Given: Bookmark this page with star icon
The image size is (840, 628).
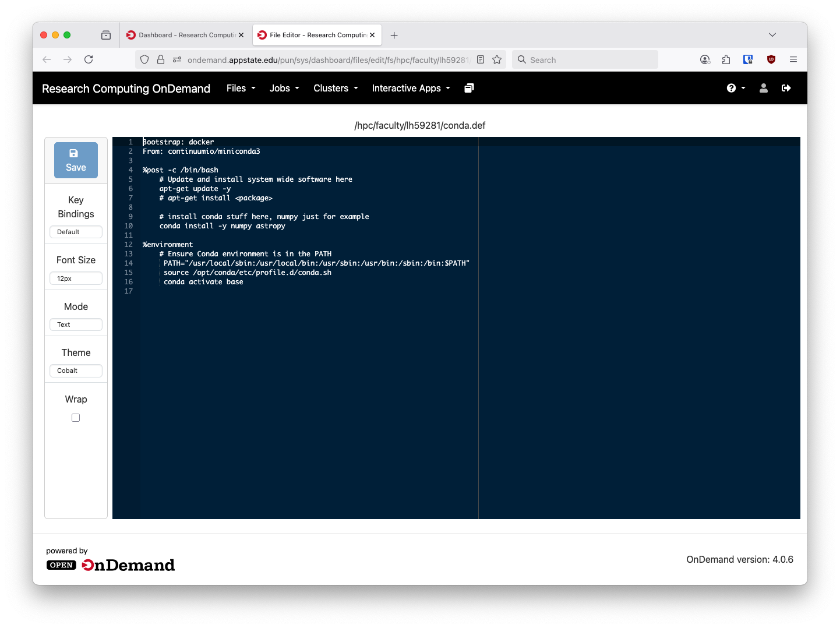Looking at the screenshot, I should tap(497, 59).
